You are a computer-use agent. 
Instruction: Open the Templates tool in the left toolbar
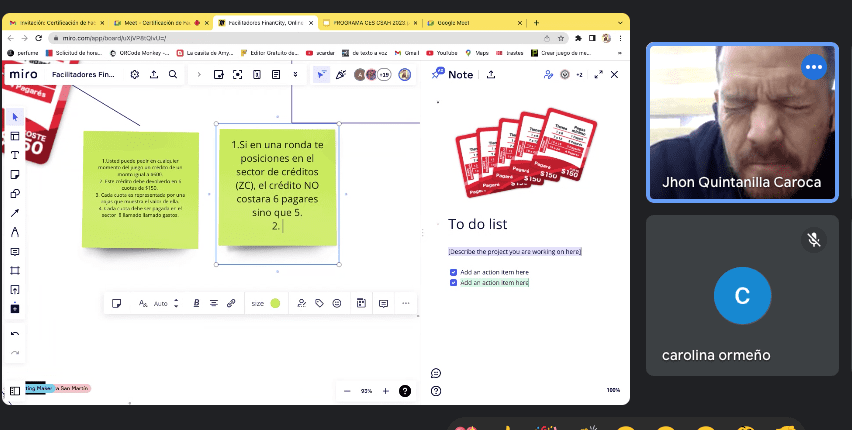point(15,136)
